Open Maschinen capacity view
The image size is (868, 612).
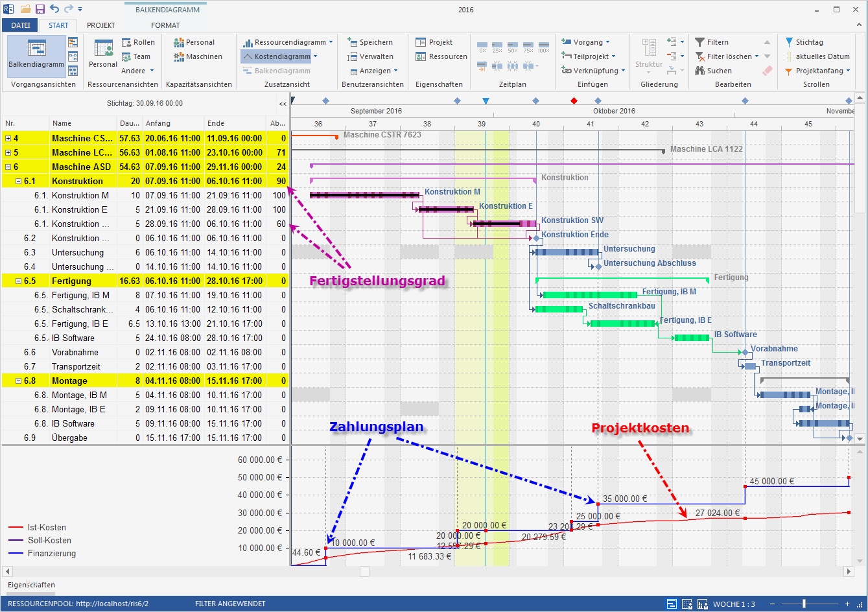(198, 56)
